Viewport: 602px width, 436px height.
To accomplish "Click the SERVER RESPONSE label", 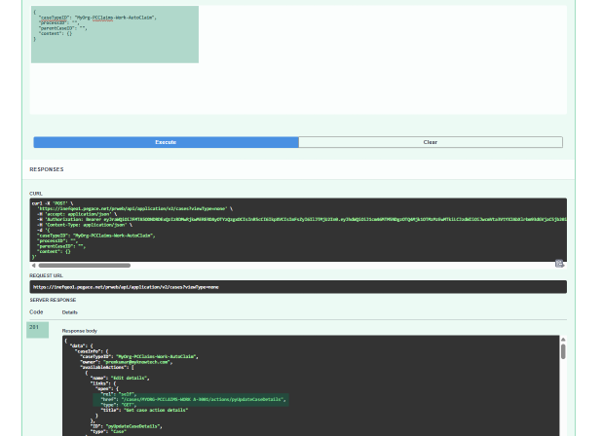I will (53, 300).
